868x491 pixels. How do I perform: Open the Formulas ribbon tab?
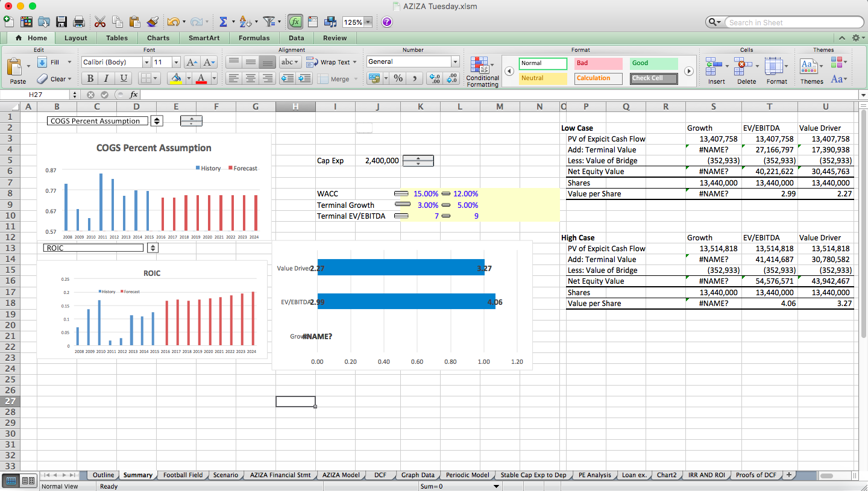point(254,37)
